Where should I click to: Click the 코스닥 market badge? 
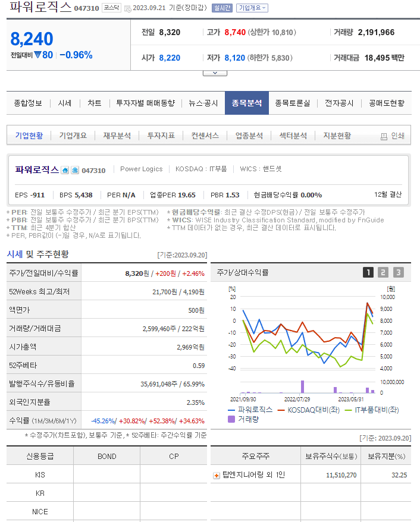(x=111, y=8)
